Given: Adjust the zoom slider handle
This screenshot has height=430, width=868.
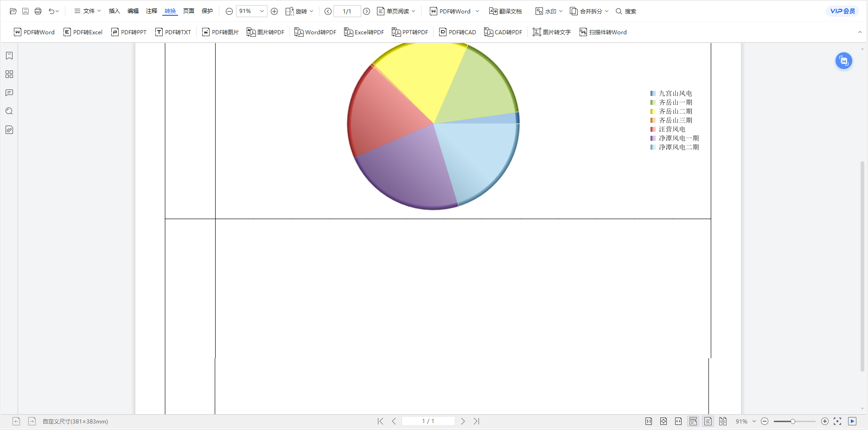Looking at the screenshot, I should click(793, 421).
